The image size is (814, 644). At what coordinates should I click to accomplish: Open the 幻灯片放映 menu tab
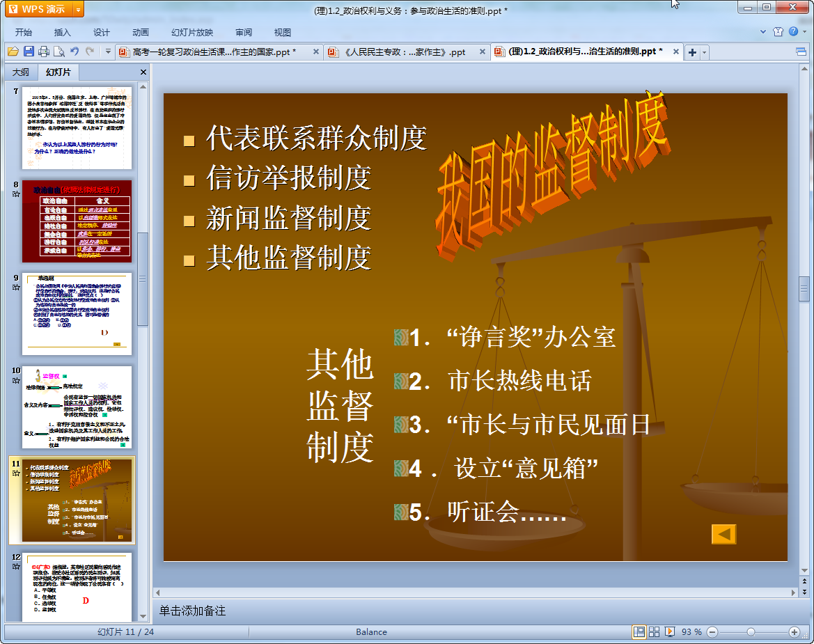click(x=192, y=32)
